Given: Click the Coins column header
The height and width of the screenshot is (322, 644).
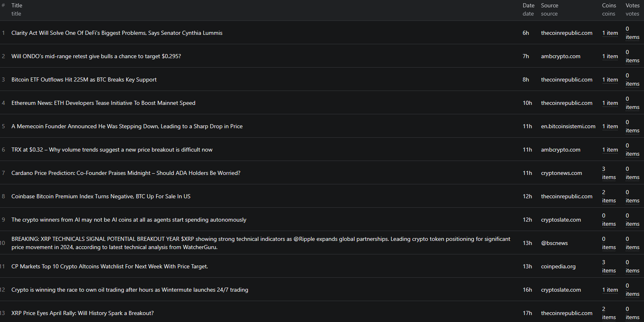Looking at the screenshot, I should coord(609,6).
